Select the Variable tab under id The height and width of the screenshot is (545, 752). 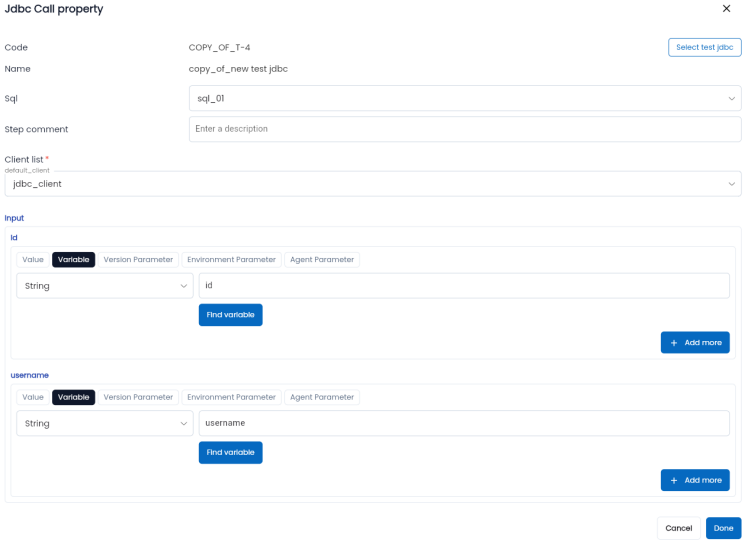point(74,259)
